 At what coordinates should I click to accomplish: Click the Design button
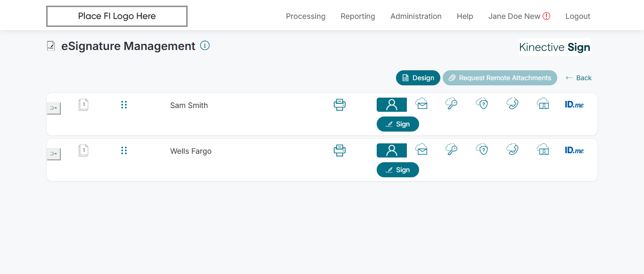pyautogui.click(x=418, y=78)
